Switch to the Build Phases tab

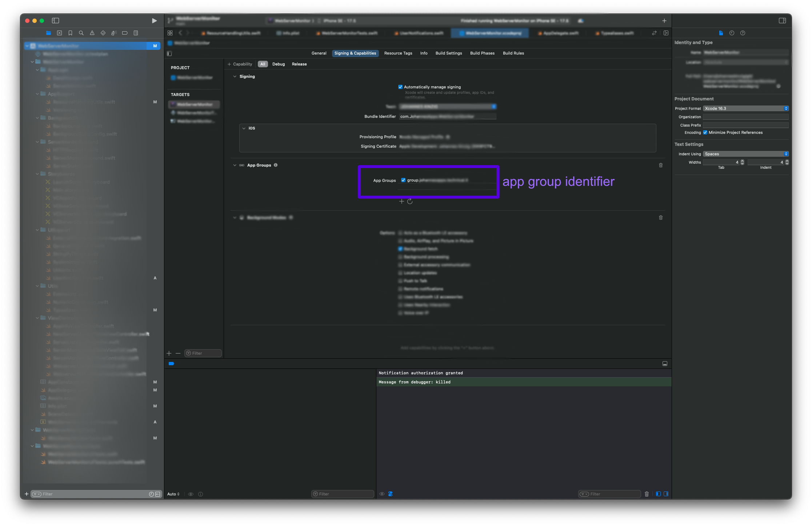tap(482, 53)
